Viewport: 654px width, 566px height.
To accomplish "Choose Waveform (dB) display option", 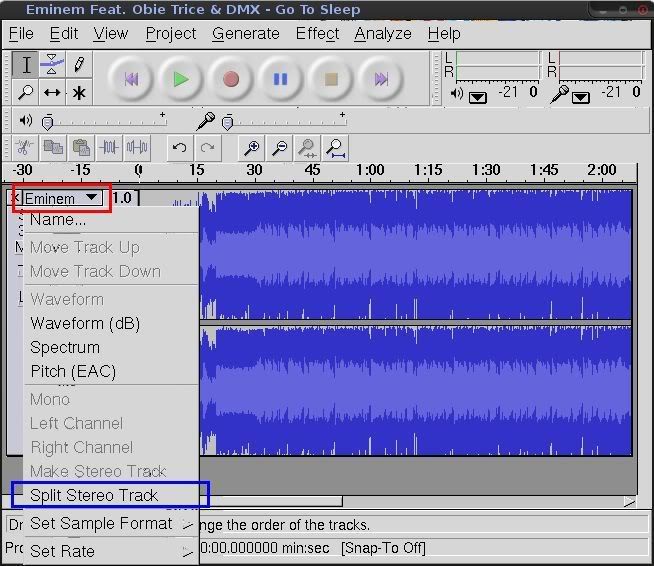I will pos(112,324).
